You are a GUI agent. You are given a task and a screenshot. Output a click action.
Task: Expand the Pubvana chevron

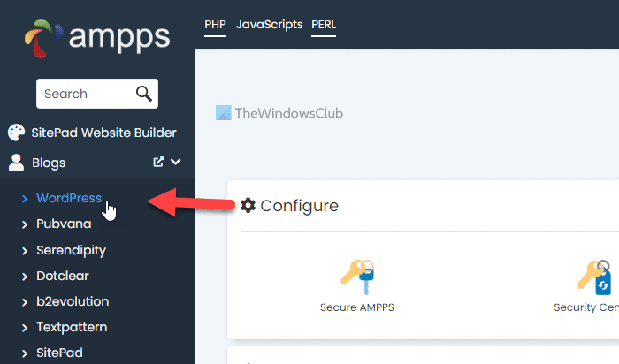25,224
